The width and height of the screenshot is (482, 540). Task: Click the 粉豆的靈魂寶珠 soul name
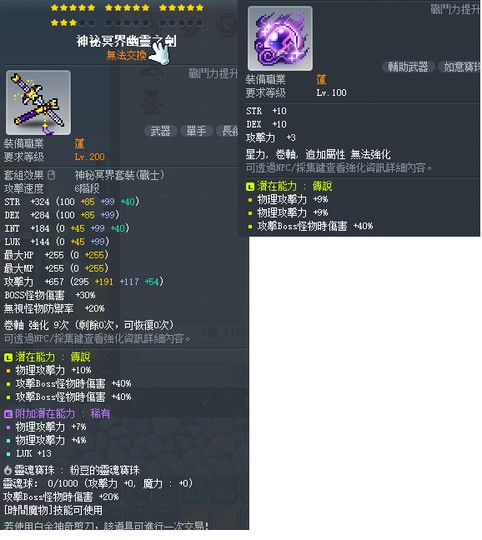point(105,470)
